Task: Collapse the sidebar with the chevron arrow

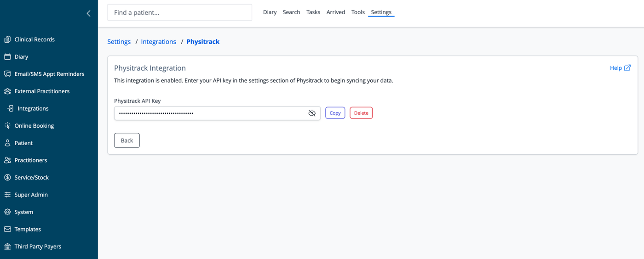Action: (x=89, y=13)
